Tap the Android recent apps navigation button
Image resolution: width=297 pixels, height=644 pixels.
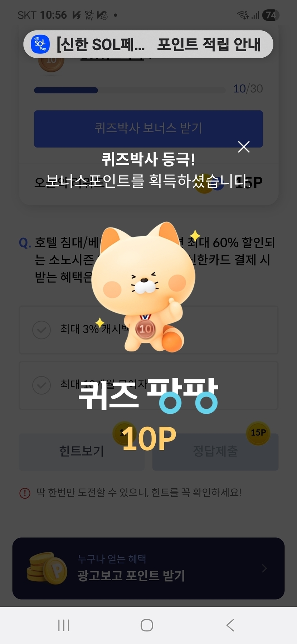point(64,625)
